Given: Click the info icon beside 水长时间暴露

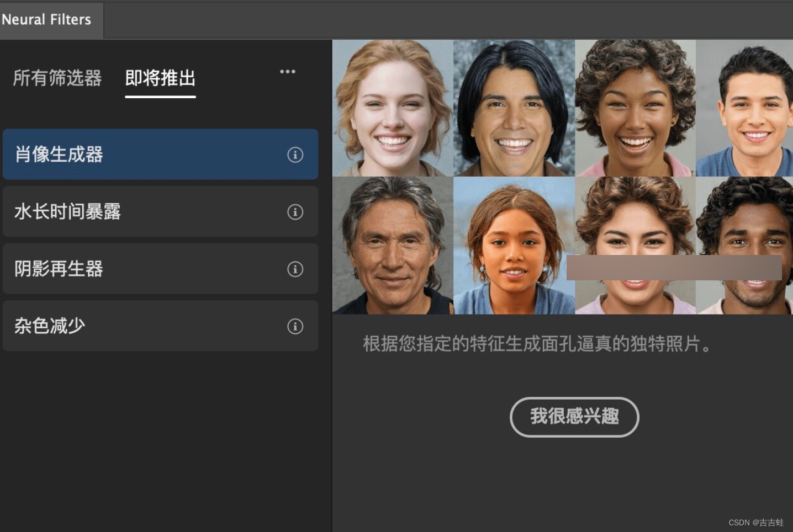Looking at the screenshot, I should pyautogui.click(x=295, y=212).
